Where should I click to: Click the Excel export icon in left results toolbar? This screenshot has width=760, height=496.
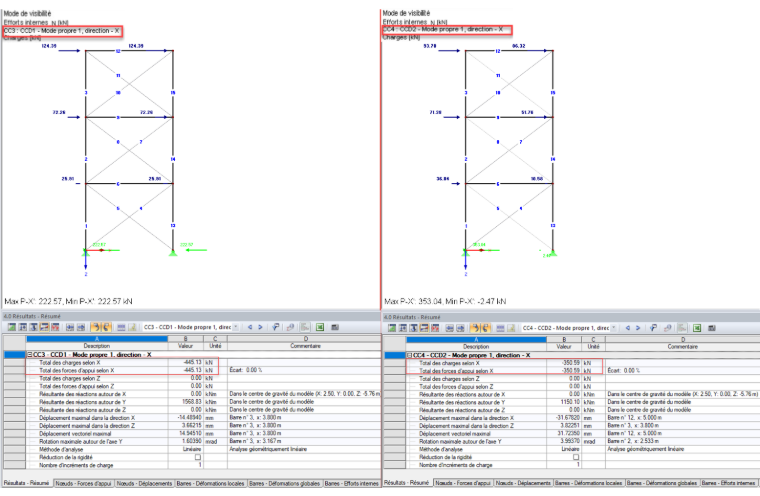(320, 327)
